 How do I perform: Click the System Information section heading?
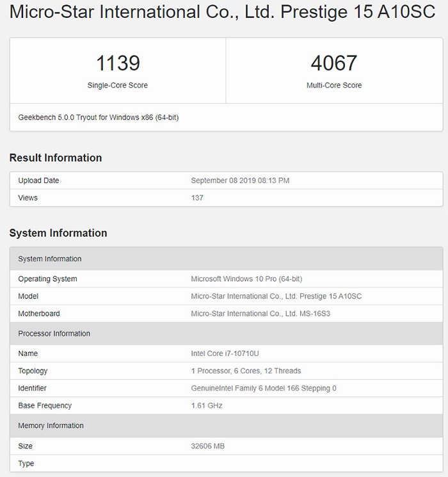pyautogui.click(x=58, y=233)
